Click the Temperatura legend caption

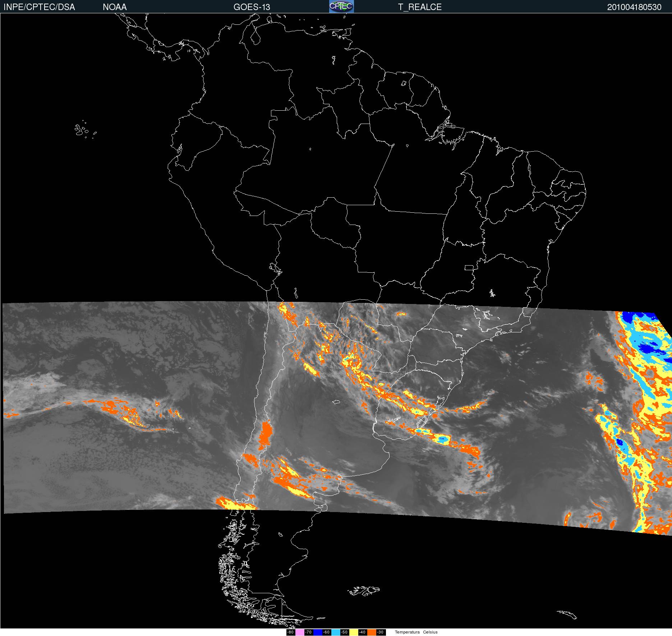tap(407, 632)
